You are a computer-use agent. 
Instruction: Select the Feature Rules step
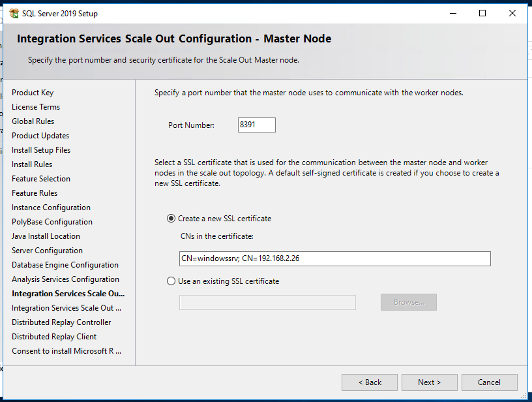35,193
